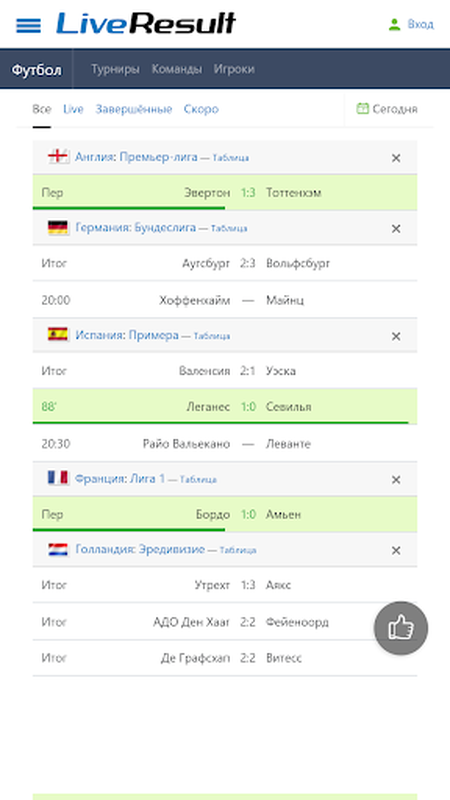The width and height of the screenshot is (450, 800).
Task: Open the Леганес vs Севилья live match
Action: click(x=224, y=407)
